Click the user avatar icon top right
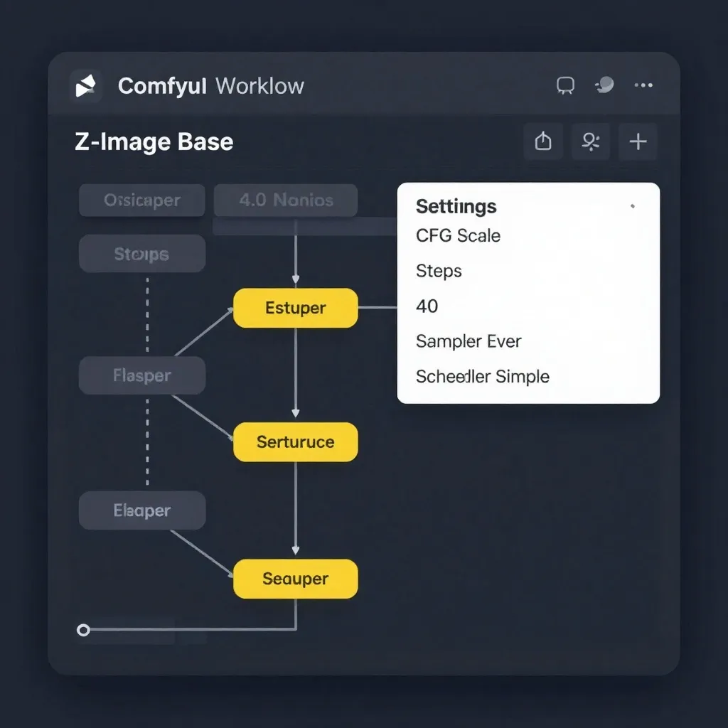 tap(604, 85)
